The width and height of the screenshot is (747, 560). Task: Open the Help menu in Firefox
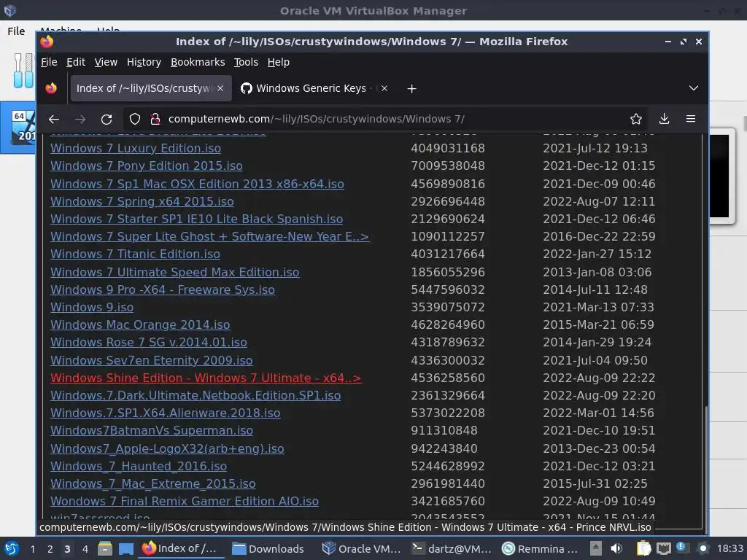278,62
